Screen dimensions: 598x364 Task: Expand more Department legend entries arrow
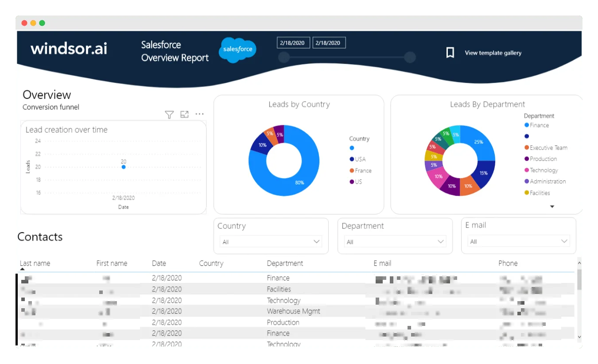point(552,206)
